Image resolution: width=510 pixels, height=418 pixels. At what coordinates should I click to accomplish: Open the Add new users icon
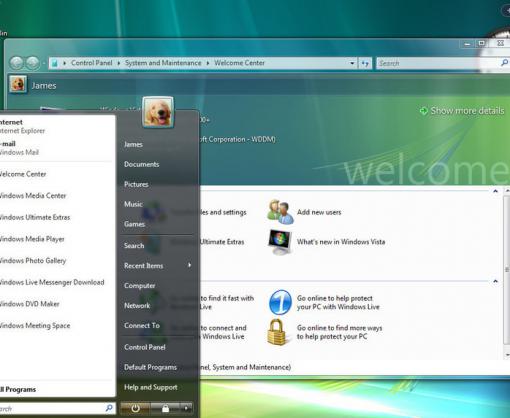pos(280,212)
